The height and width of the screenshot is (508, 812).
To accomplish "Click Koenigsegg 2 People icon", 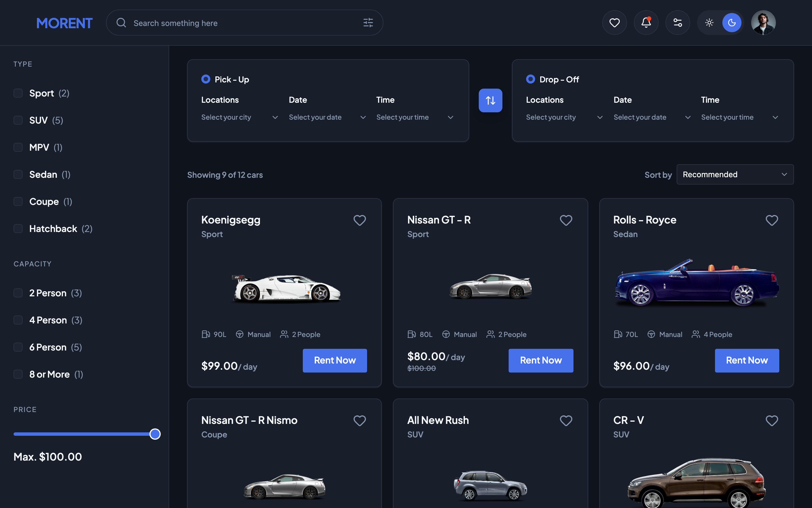I will 284,334.
